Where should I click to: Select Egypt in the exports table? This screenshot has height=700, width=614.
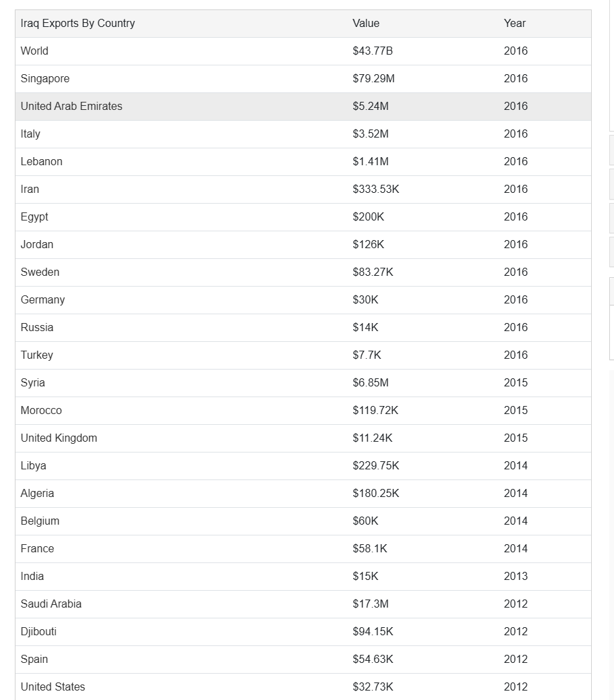[34, 217]
